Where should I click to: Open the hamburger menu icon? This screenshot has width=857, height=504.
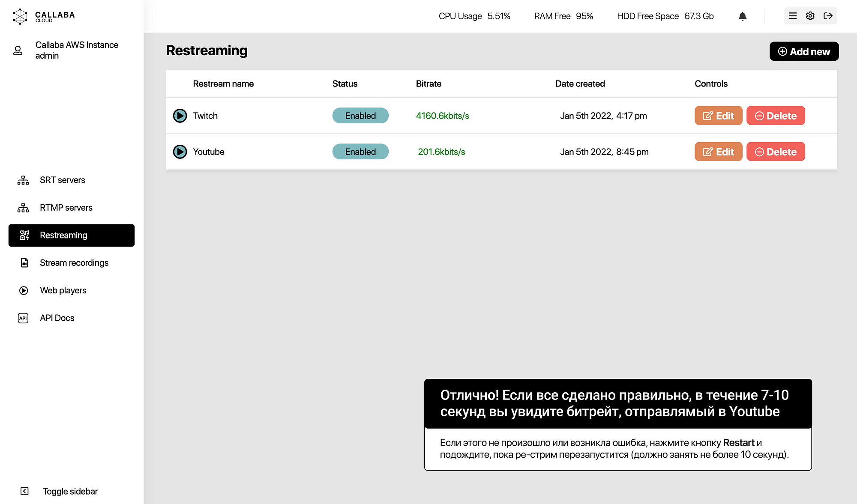793,16
